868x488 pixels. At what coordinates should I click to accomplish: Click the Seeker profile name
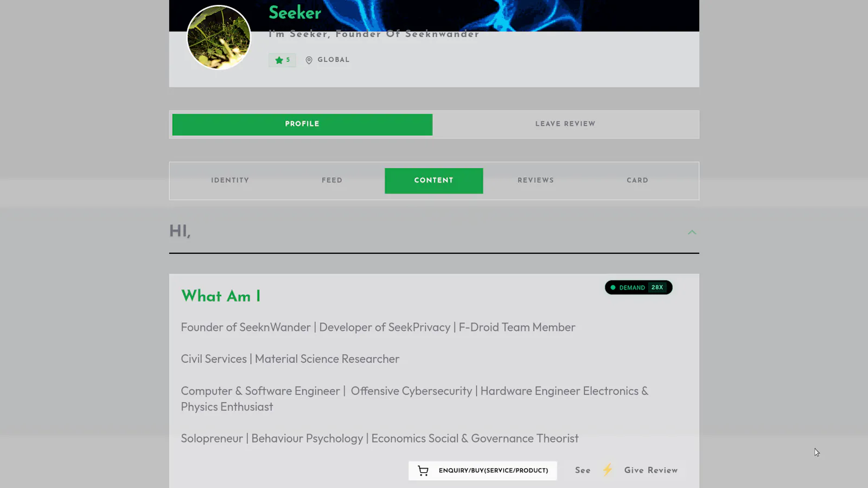(x=295, y=12)
